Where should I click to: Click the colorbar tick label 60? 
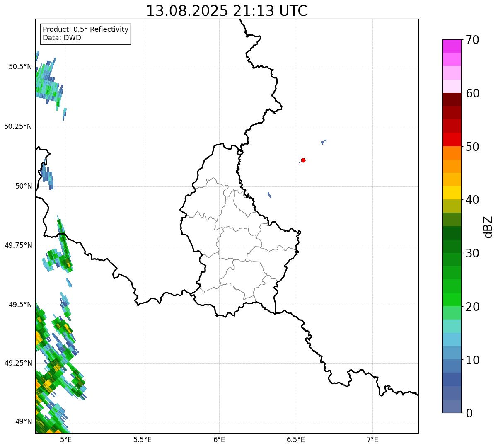[x=473, y=93]
